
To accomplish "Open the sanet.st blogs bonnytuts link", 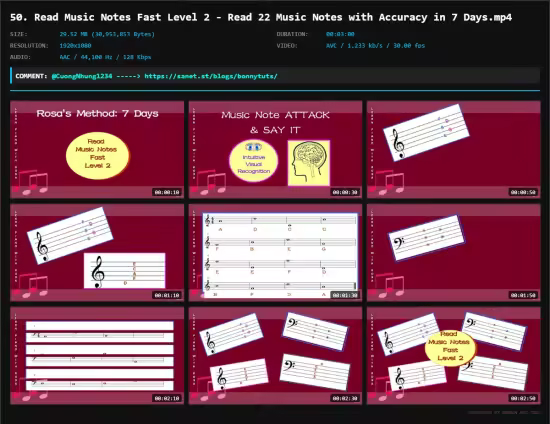I will 211,76.
